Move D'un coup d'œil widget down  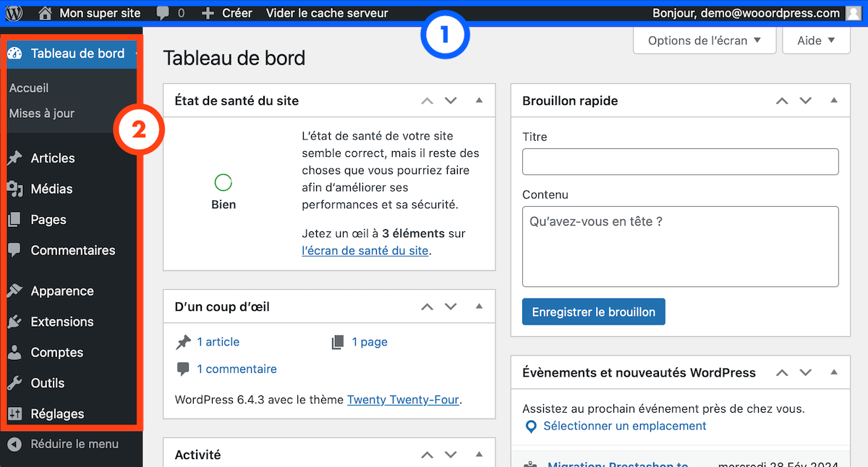tap(451, 307)
